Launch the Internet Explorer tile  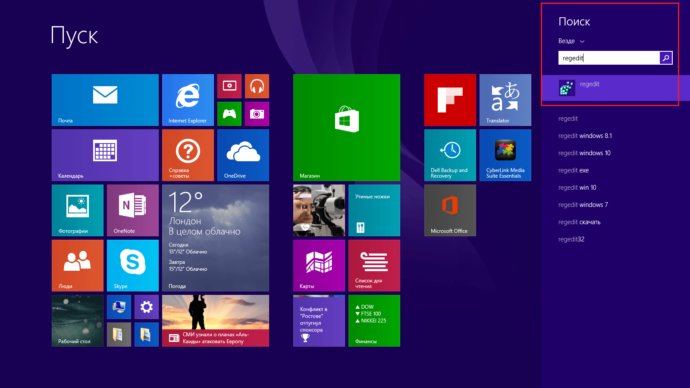point(188,100)
